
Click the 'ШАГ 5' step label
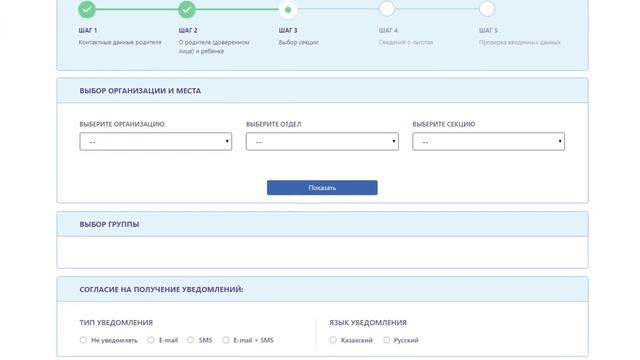[x=488, y=30]
